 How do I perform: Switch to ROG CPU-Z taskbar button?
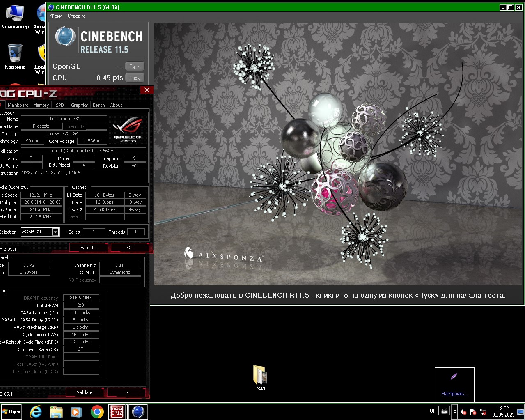pyautogui.click(x=117, y=411)
